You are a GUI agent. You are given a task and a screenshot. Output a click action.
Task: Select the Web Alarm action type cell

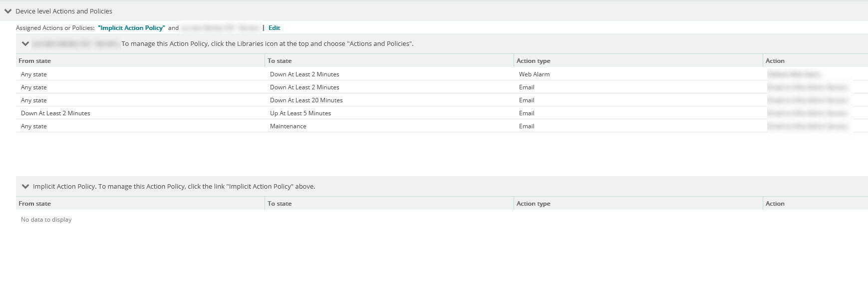pos(534,74)
